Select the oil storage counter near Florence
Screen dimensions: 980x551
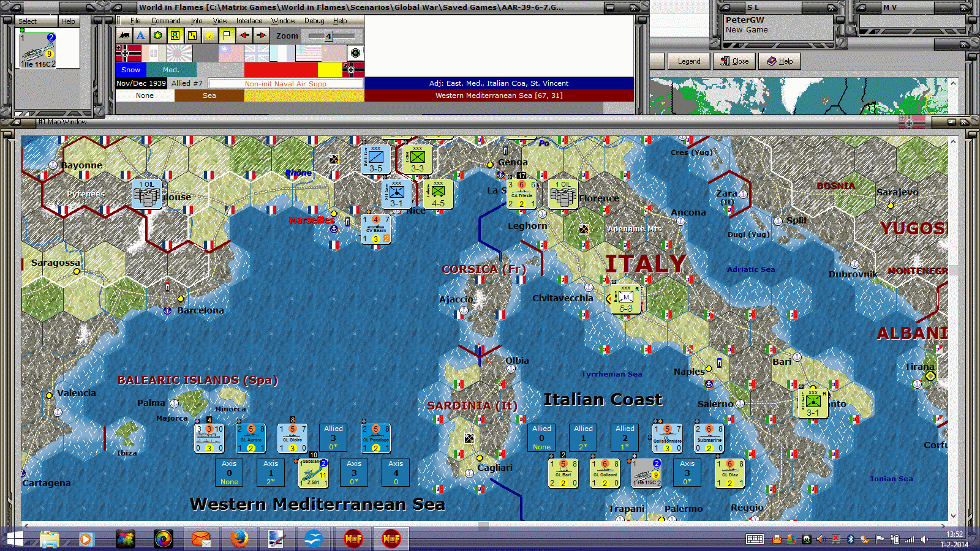click(563, 194)
